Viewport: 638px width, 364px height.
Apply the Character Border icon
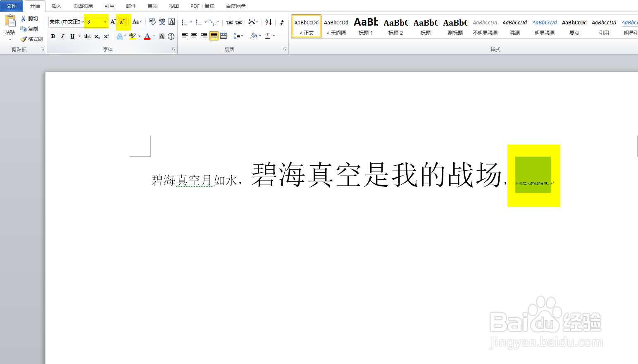click(171, 22)
